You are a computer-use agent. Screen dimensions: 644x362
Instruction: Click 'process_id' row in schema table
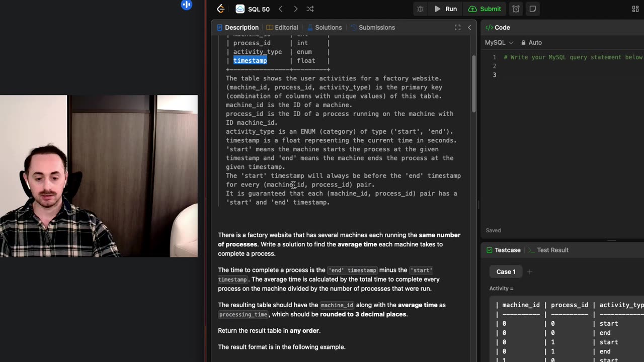point(278,43)
